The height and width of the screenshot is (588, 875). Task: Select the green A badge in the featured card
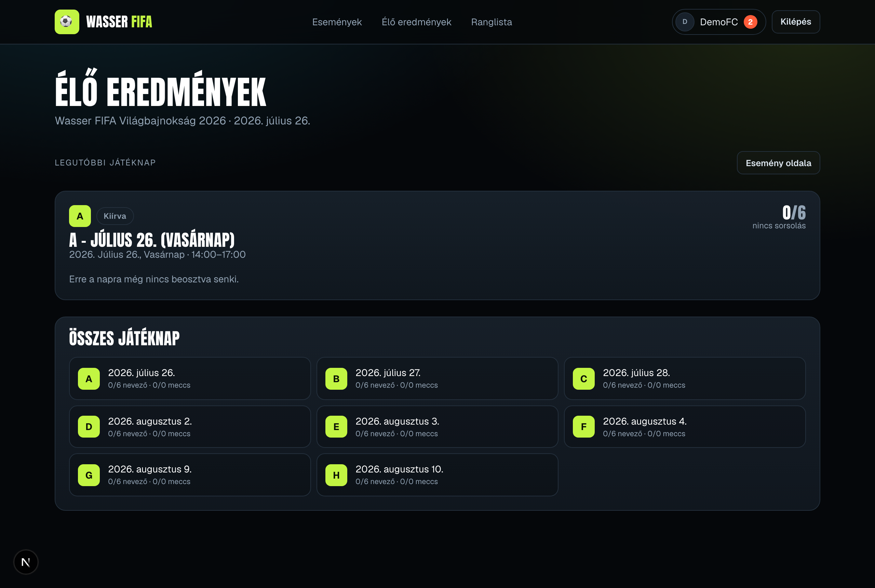coord(80,216)
